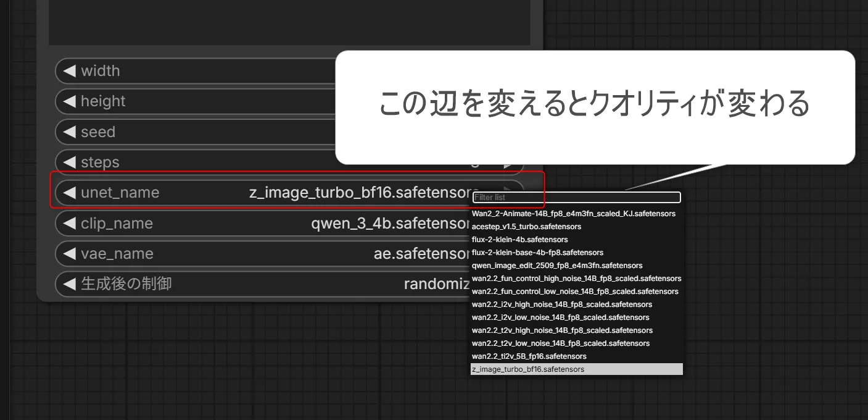The width and height of the screenshot is (868, 420).
Task: Select highlighted z_image_turbo_bf16.safetensors in list
Action: click(x=576, y=369)
